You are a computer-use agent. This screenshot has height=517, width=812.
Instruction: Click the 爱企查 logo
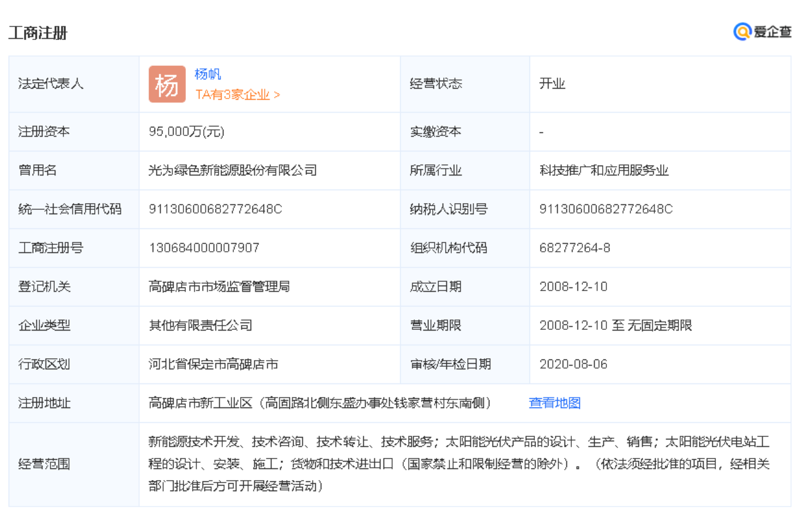coord(762,32)
